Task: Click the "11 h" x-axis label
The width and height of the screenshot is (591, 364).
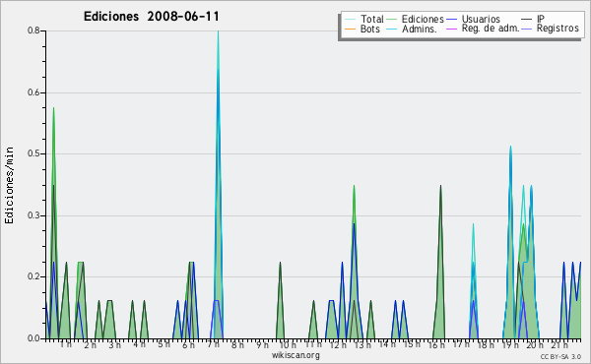Action: (313, 344)
